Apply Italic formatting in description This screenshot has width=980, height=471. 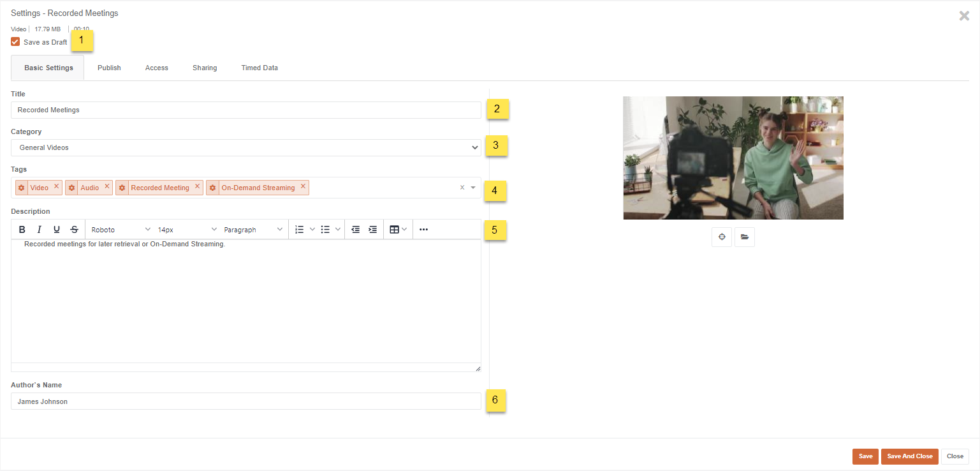tap(40, 230)
